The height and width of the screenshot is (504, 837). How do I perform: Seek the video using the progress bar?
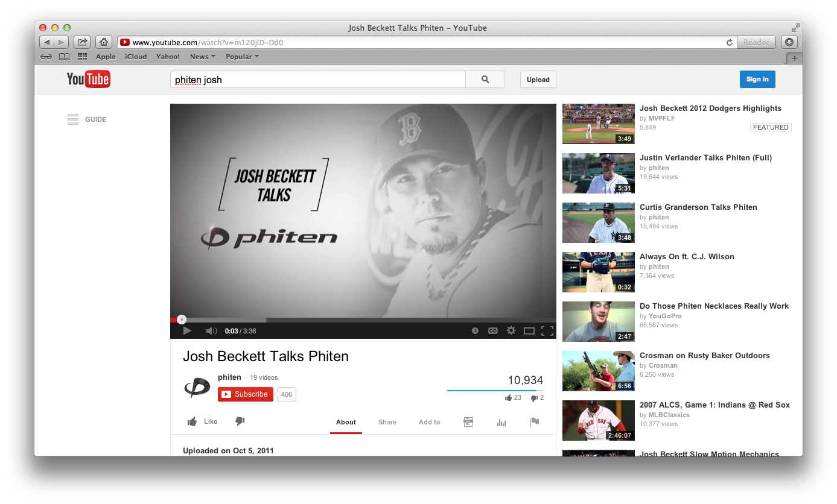tap(363, 320)
